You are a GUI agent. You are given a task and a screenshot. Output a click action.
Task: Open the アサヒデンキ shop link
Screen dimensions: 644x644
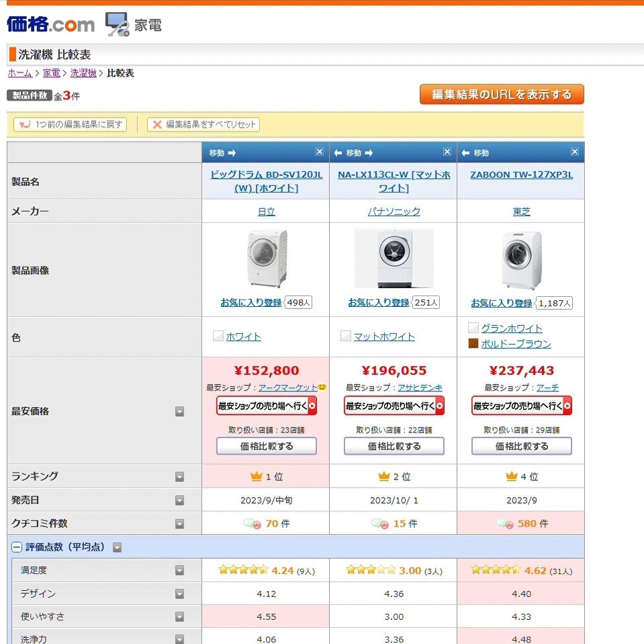click(420, 387)
